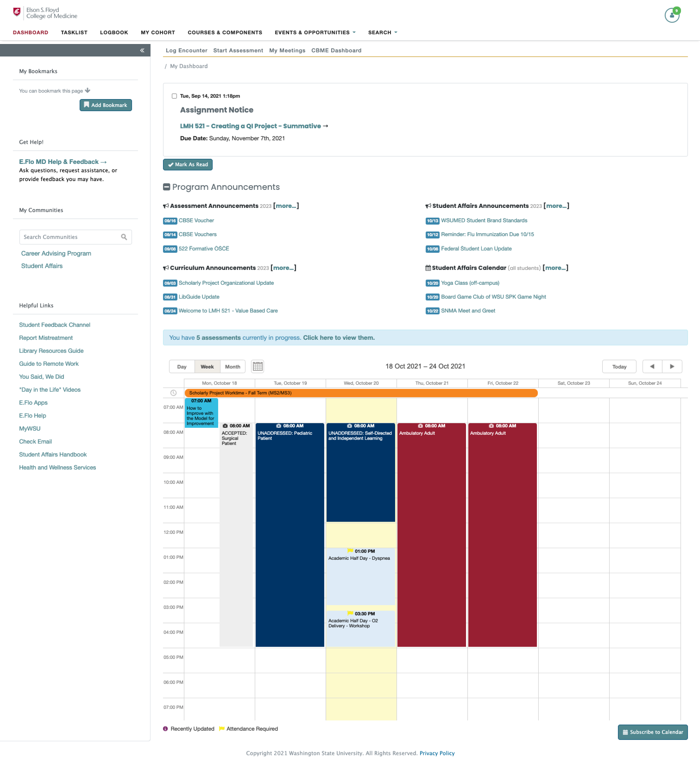Collapse the sidebar with double-chevron icon
700x764 pixels.
(142, 50)
